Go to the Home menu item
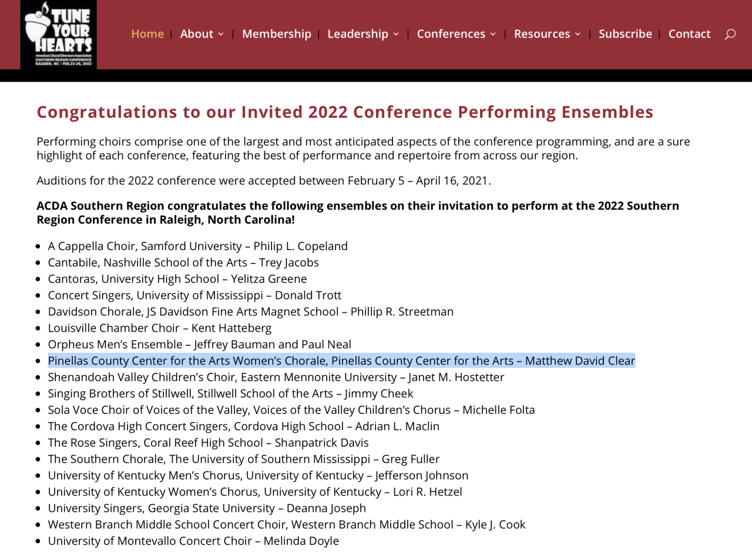 [x=147, y=34]
